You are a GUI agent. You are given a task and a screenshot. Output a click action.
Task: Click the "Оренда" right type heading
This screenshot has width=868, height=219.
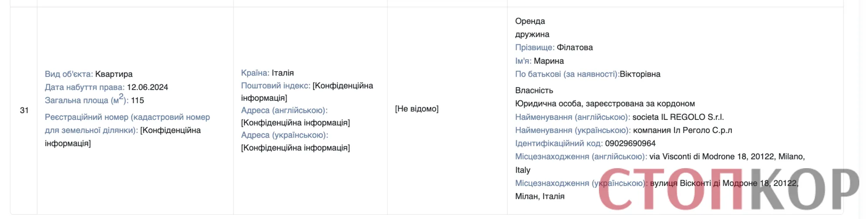coord(530,21)
